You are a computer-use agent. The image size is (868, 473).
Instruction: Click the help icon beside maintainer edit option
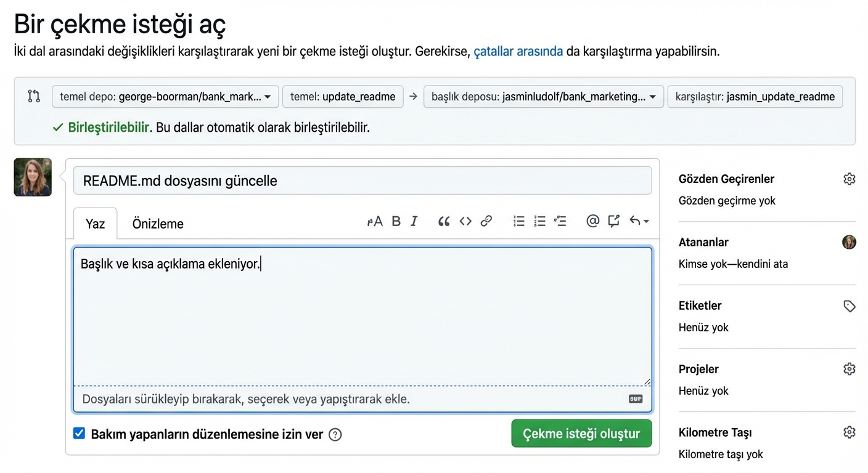click(335, 435)
